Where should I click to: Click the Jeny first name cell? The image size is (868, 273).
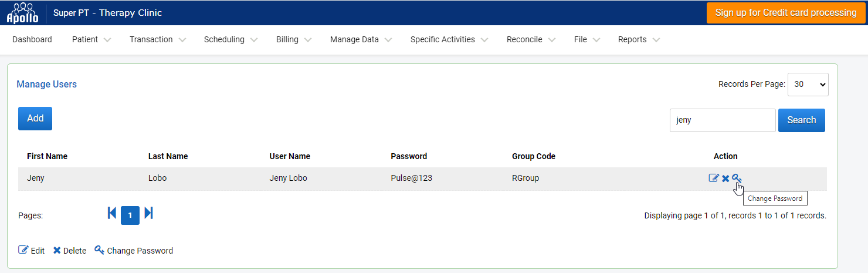36,178
